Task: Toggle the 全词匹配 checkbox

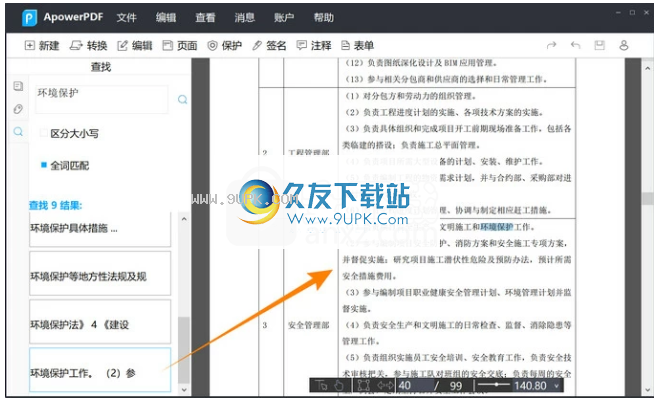Action: (x=43, y=165)
